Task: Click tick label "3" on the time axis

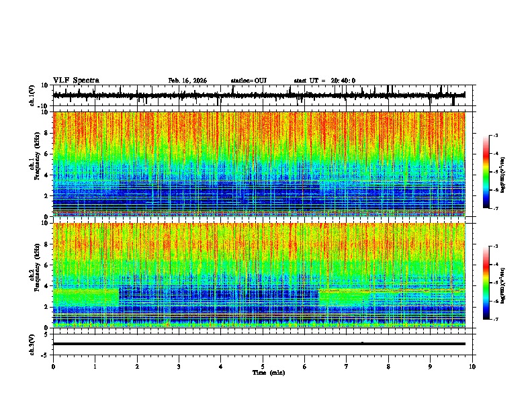Action: [179, 367]
